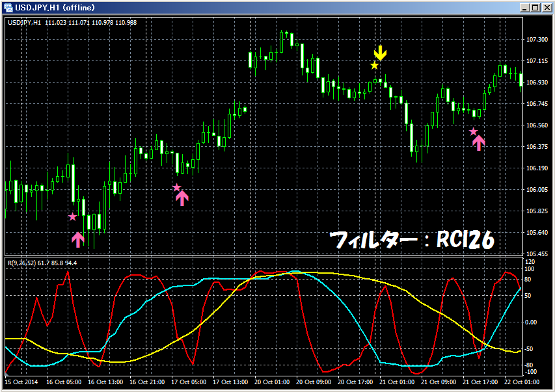
Task: Click indicator scale value -100
Action: coord(530,371)
